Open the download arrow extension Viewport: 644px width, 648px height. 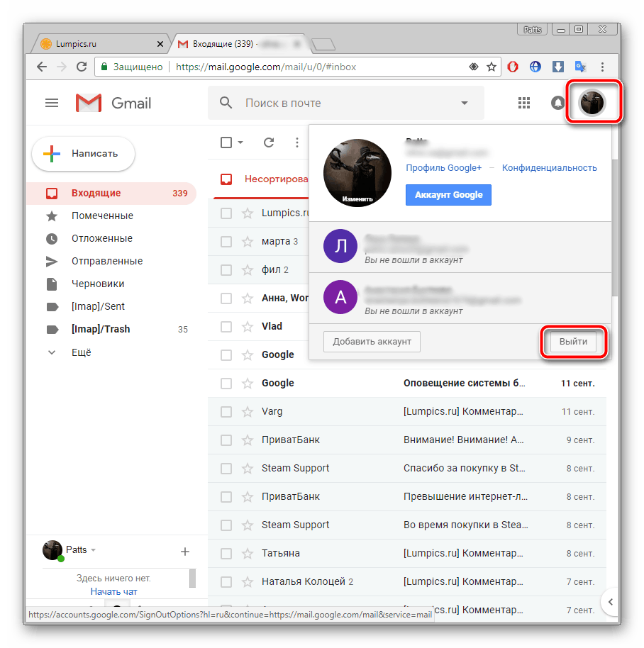(558, 67)
